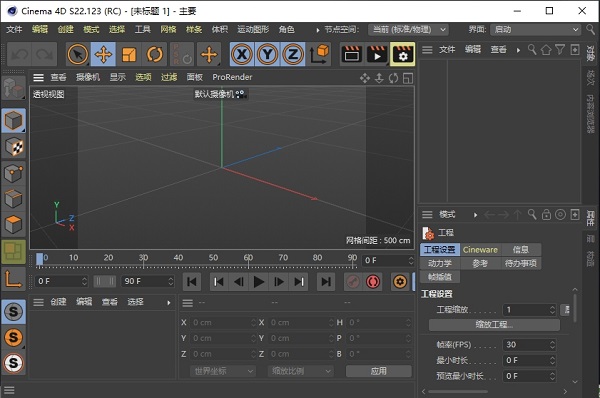Play the animation forward
The width and height of the screenshot is (600, 398).
click(x=259, y=282)
